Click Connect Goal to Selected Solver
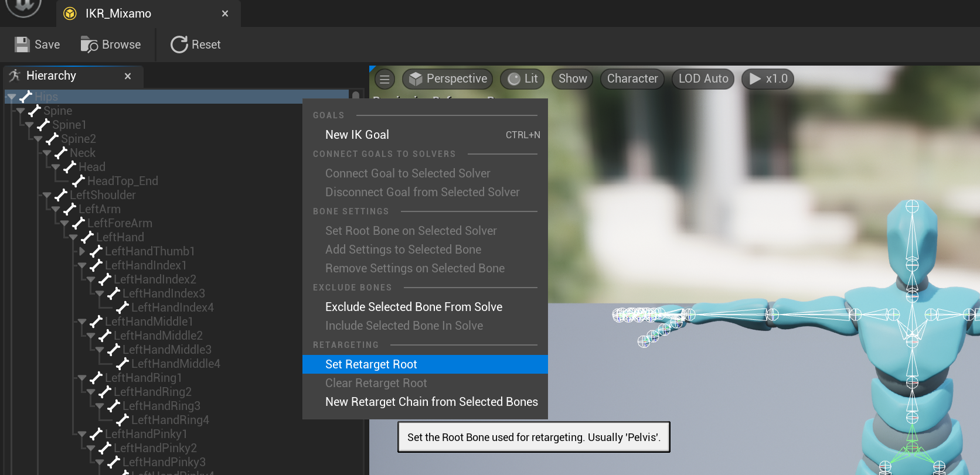Image resolution: width=980 pixels, height=475 pixels. pos(425,173)
